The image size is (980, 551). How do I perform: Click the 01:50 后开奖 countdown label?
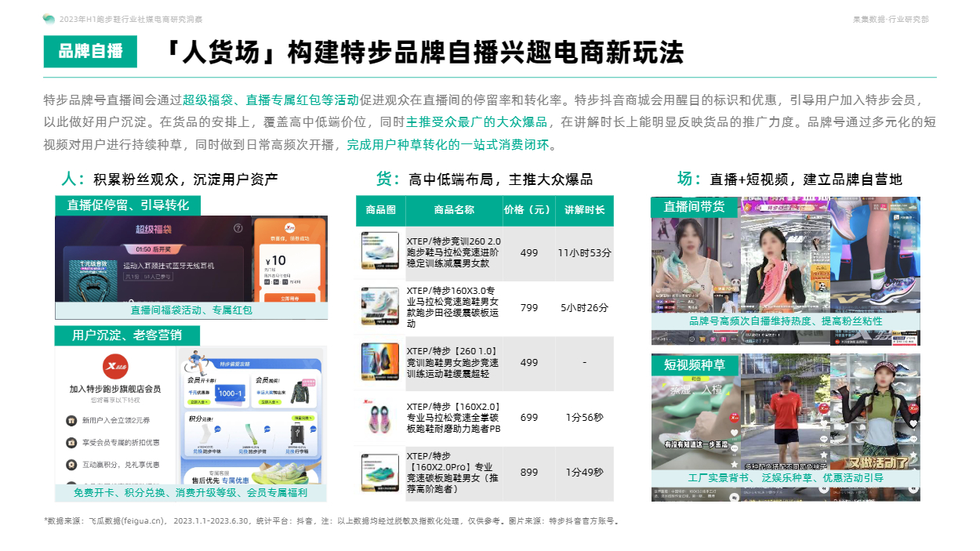pyautogui.click(x=152, y=248)
